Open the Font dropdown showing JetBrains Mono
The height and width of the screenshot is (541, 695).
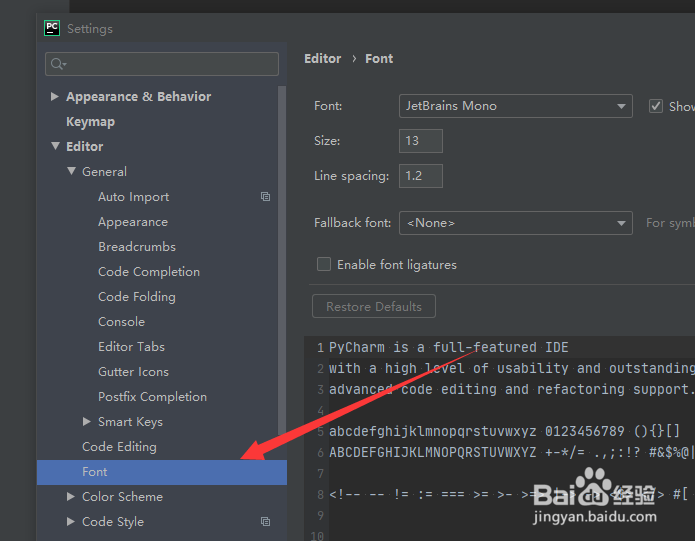515,106
